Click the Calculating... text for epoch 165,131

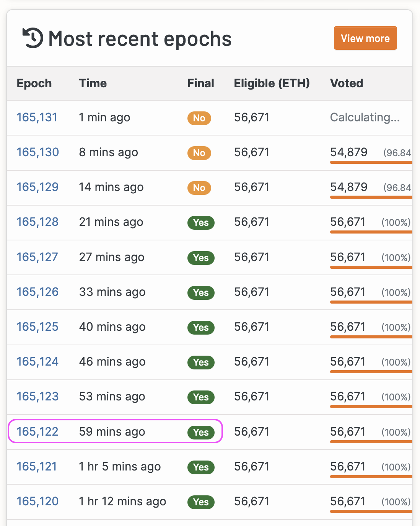(365, 118)
